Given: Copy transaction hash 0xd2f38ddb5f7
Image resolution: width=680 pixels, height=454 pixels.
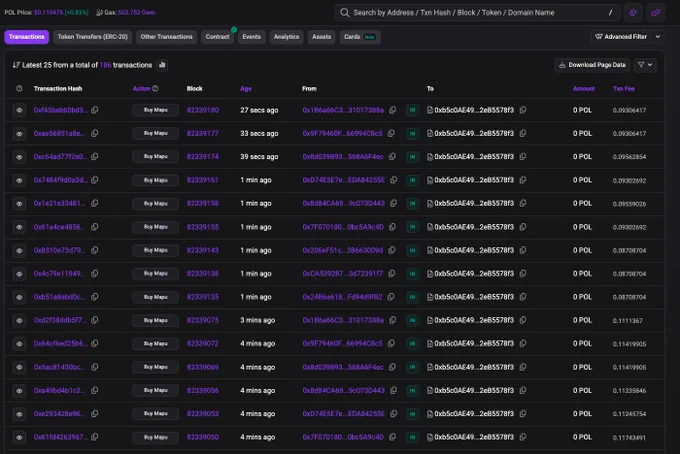Looking at the screenshot, I should [x=95, y=320].
